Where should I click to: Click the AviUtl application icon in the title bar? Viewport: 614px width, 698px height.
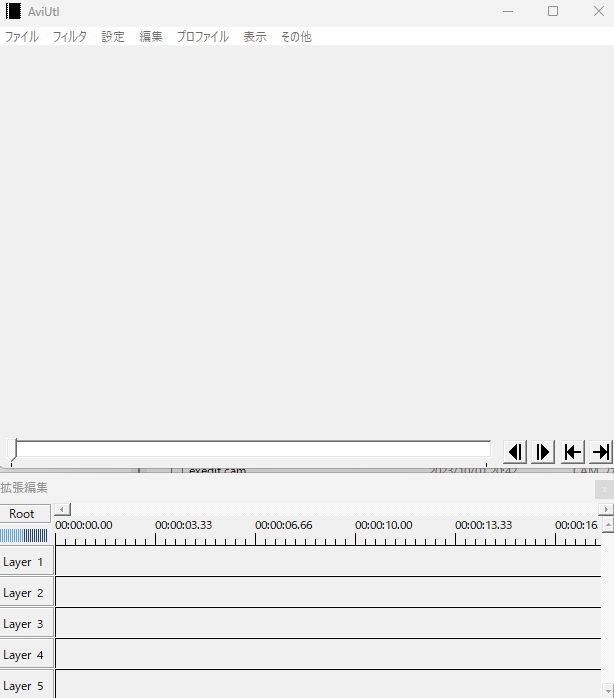pos(13,11)
